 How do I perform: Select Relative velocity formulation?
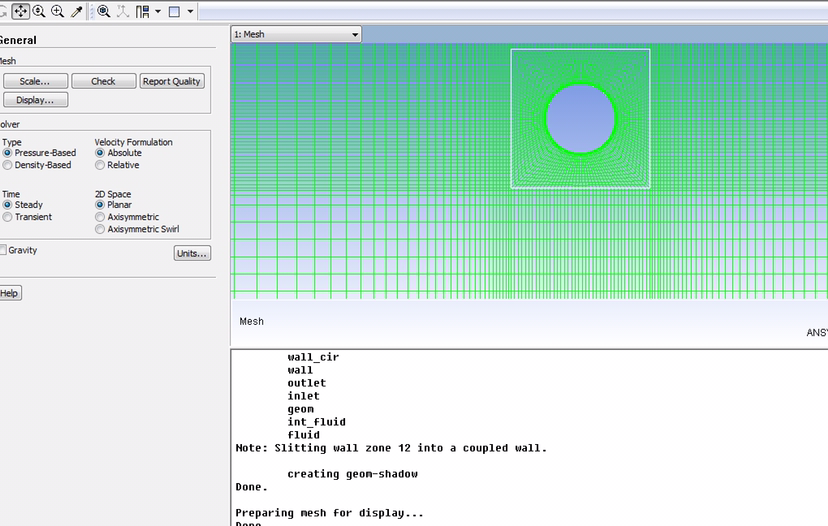[100, 165]
